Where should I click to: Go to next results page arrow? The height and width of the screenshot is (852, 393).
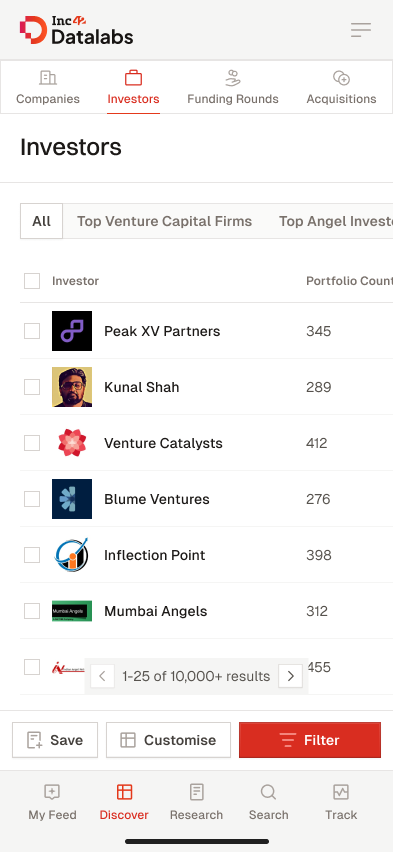click(x=290, y=676)
